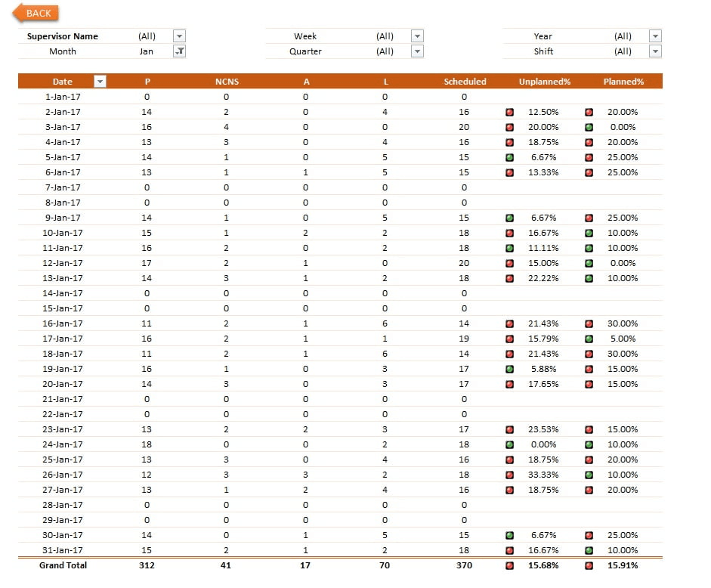The height and width of the screenshot is (588, 711).
Task: Open the Year filter dropdown
Action: 655,36
